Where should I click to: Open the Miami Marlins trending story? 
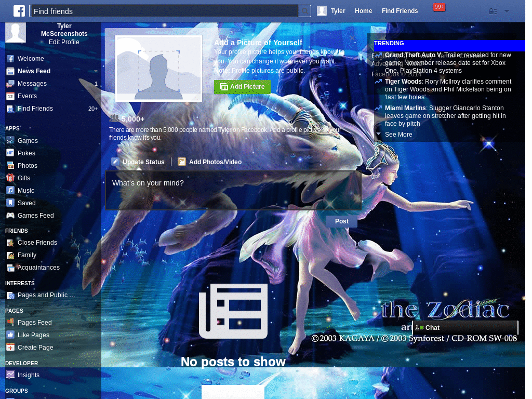click(405, 108)
